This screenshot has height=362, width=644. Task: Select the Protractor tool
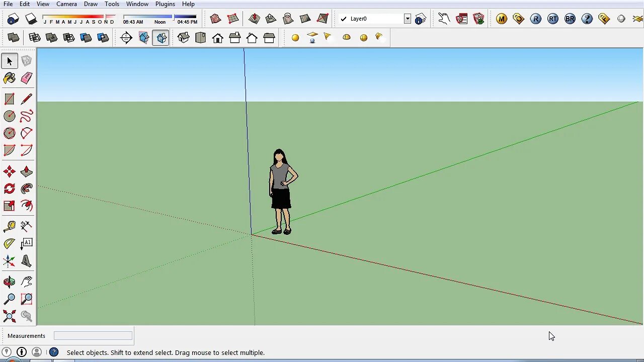coord(10,244)
